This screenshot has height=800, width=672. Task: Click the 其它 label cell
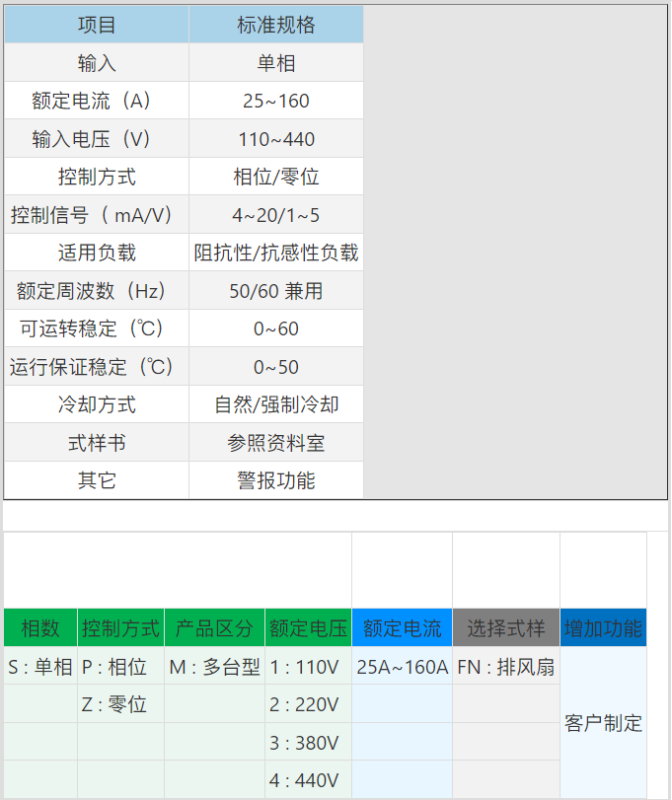click(97, 480)
